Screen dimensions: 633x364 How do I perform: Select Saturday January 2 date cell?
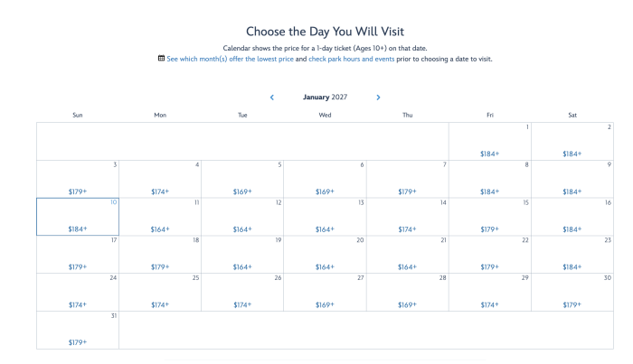click(x=572, y=141)
